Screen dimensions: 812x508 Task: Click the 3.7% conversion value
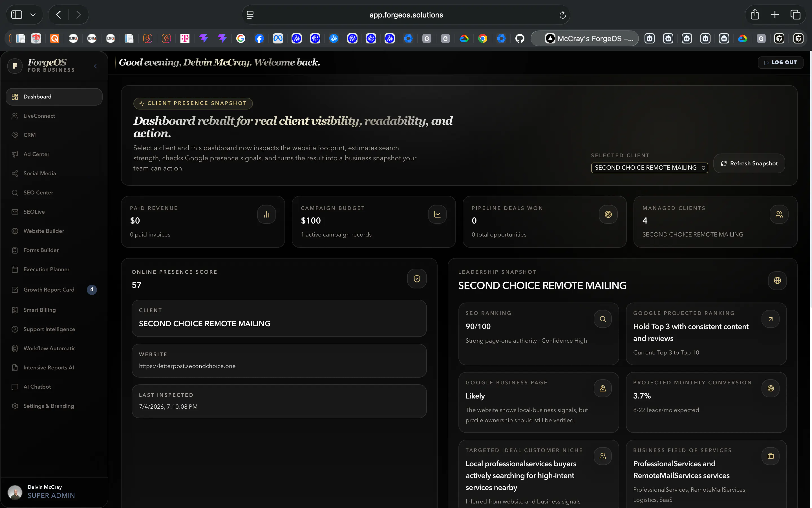[x=642, y=396]
